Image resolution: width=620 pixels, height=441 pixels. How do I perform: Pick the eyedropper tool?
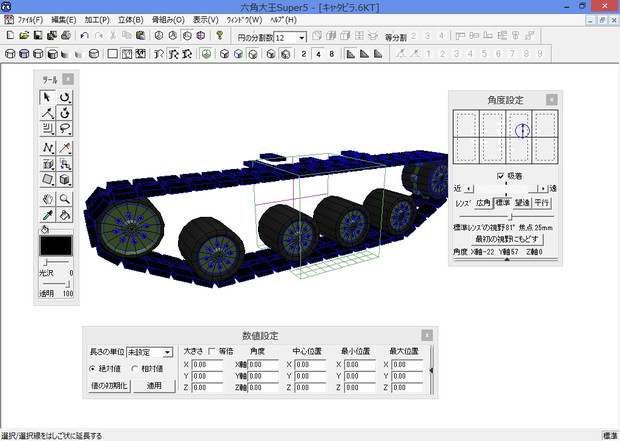[47, 214]
